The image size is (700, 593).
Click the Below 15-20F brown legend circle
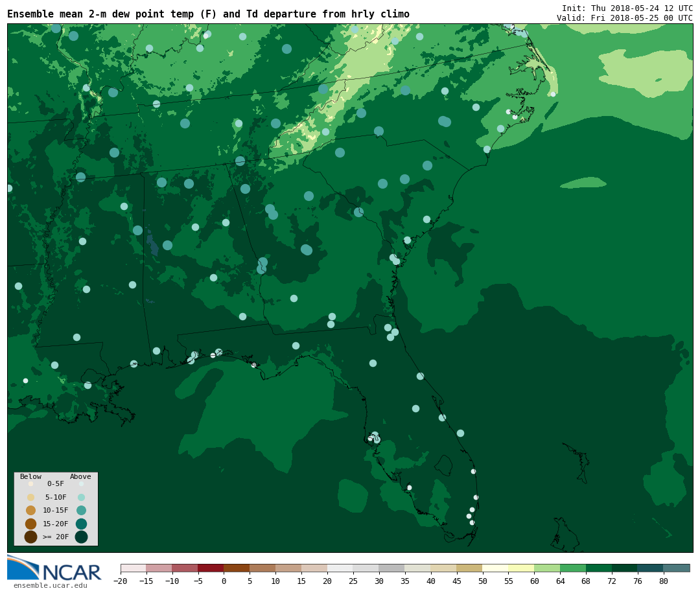pyautogui.click(x=31, y=524)
